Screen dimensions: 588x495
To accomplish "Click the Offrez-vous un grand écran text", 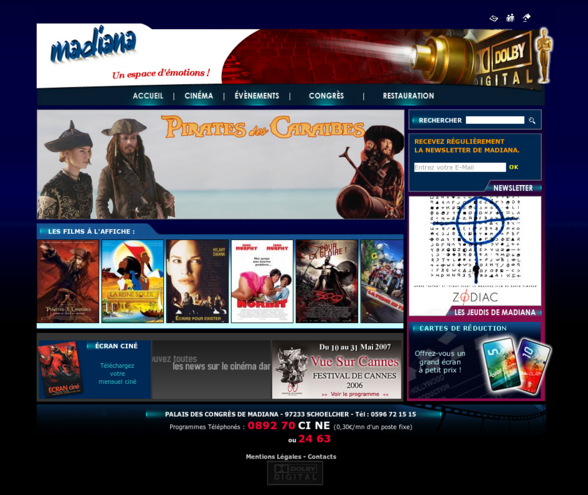I will [x=440, y=362].
